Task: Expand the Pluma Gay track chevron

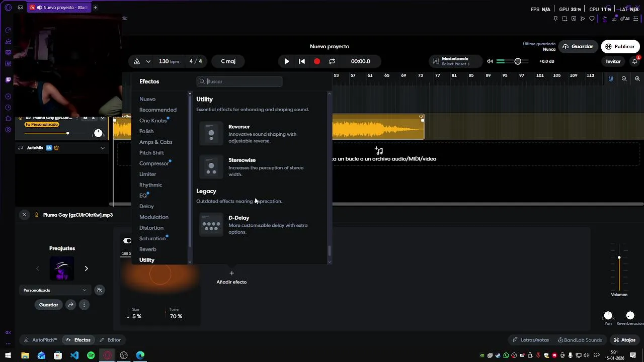Action: 102,118
